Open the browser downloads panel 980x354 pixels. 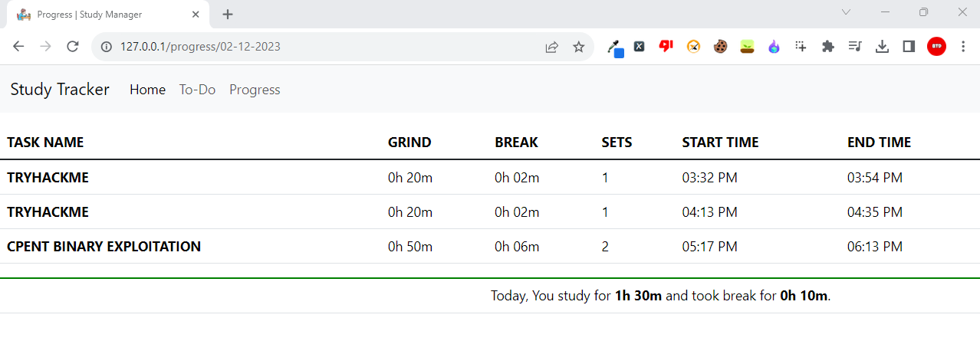pyautogui.click(x=882, y=47)
